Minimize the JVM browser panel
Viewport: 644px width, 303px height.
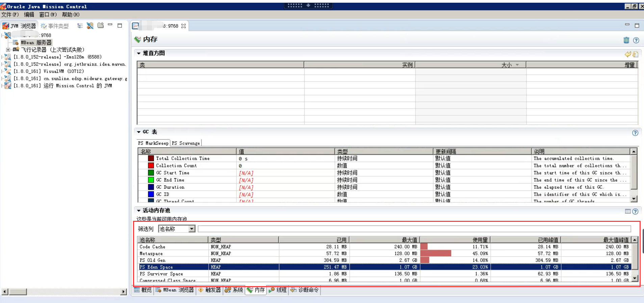(x=110, y=25)
